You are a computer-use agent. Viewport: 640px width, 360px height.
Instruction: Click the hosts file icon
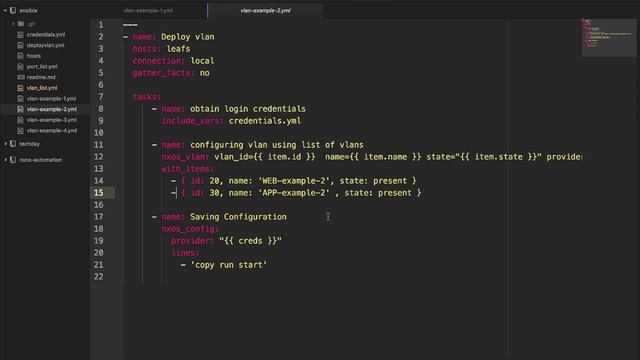coord(20,56)
